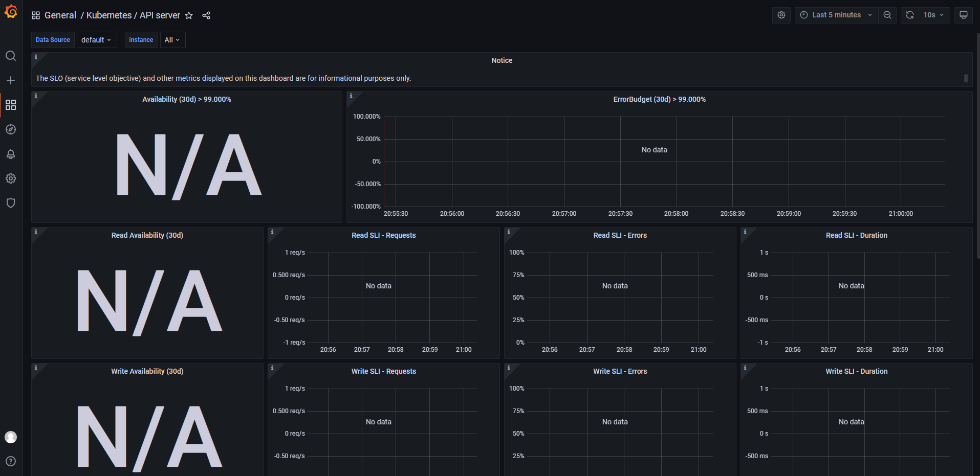
Task: Open the Write SLI - Duration panel menu
Action: (857, 371)
